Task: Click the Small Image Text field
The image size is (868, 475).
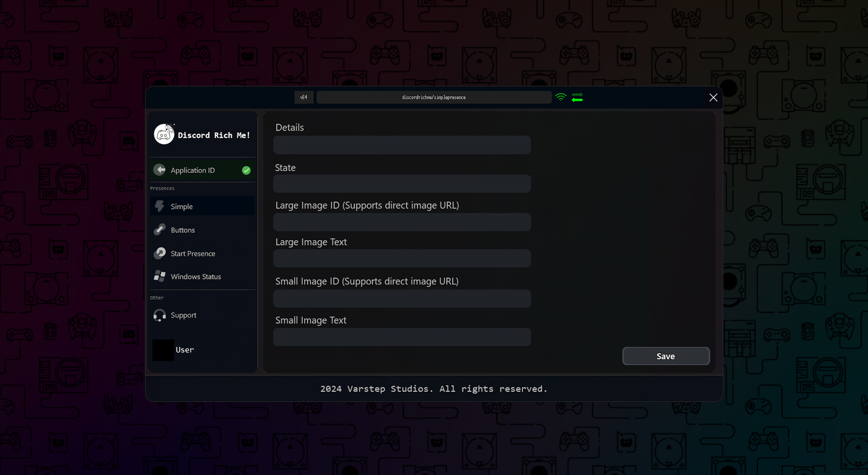Action: [x=401, y=337]
